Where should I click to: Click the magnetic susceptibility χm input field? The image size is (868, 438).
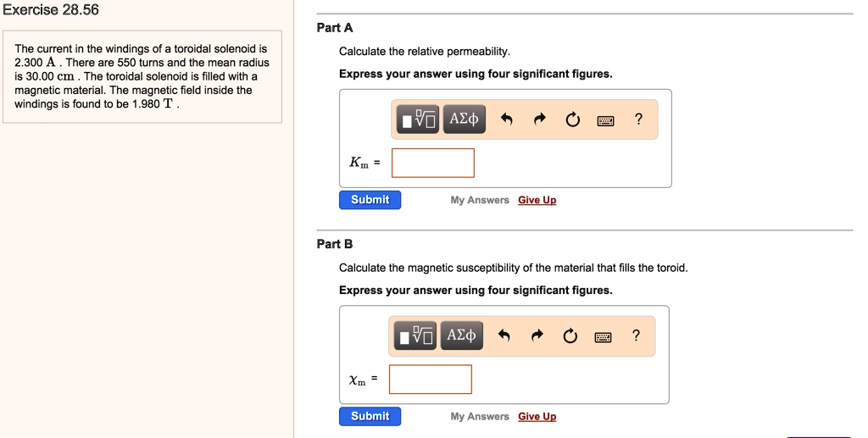[x=430, y=380]
